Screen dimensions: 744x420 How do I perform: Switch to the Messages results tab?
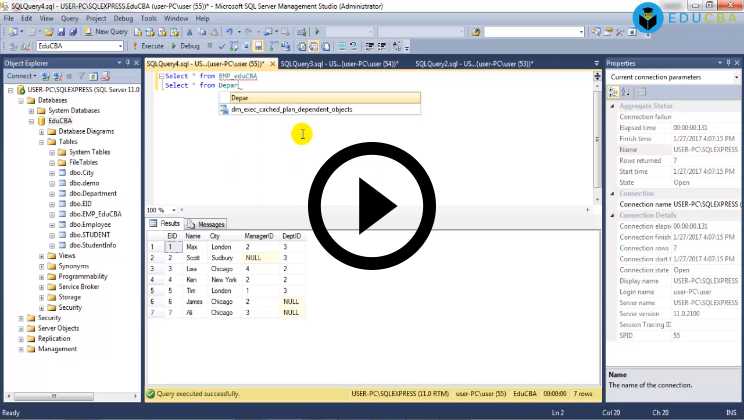(207, 224)
